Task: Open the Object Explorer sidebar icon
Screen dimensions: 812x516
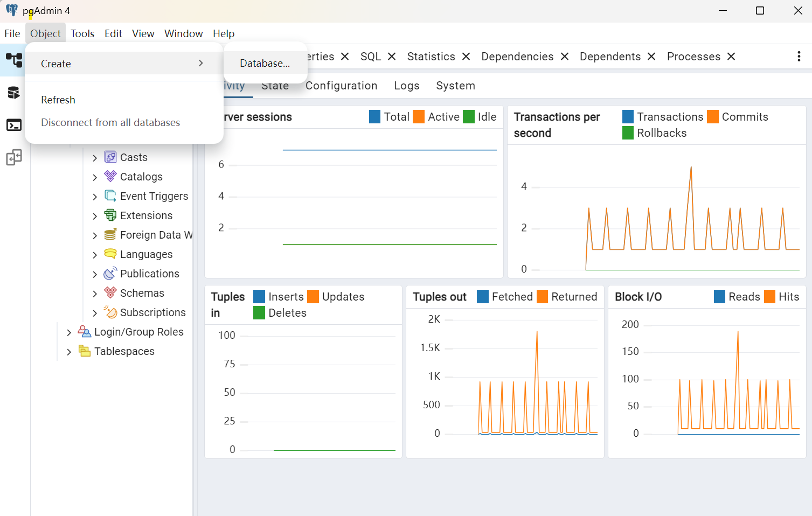Action: 14,60
